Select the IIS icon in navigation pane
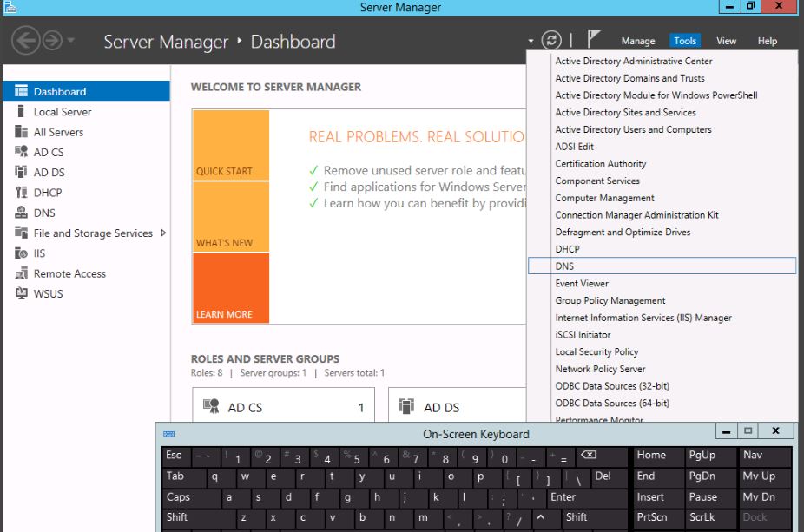The height and width of the screenshot is (532, 804). pos(22,253)
